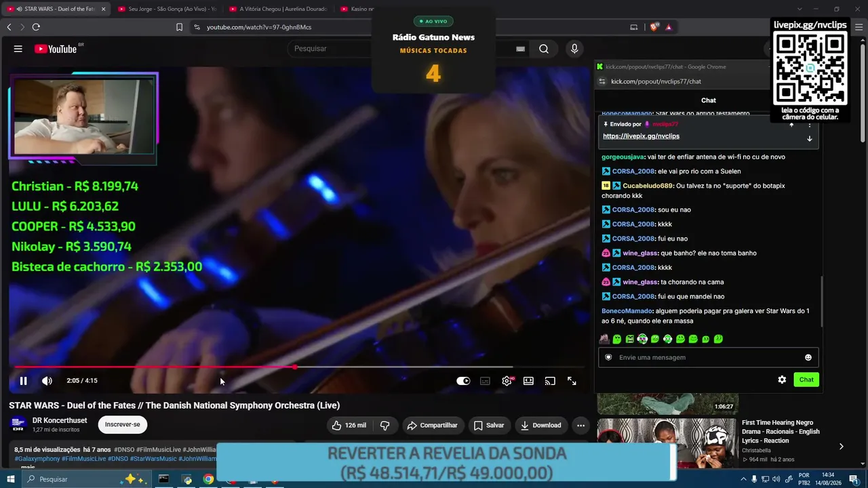Click the gorgeousjava username in chat

(623, 157)
